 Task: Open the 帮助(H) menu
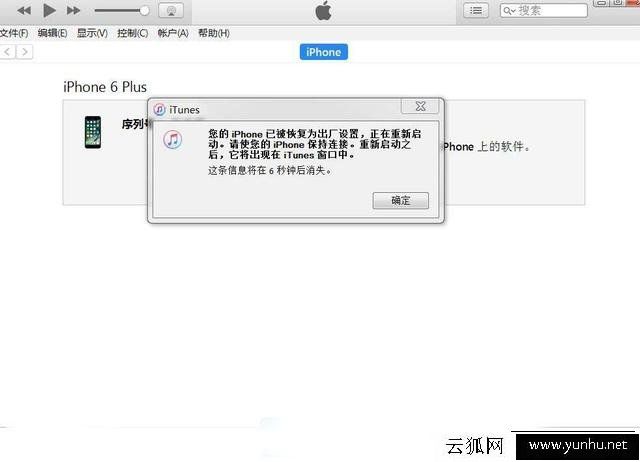[x=213, y=33]
